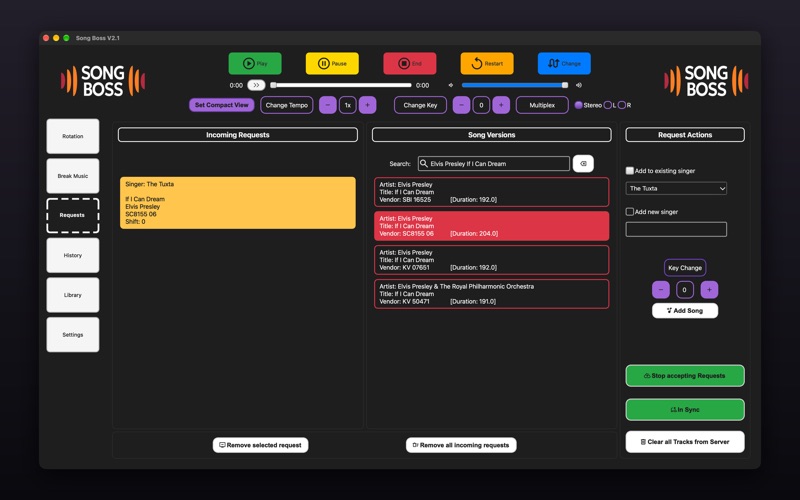Viewport: 800px width, 500px height.
Task: Open the Break Music tab
Action: point(73,176)
